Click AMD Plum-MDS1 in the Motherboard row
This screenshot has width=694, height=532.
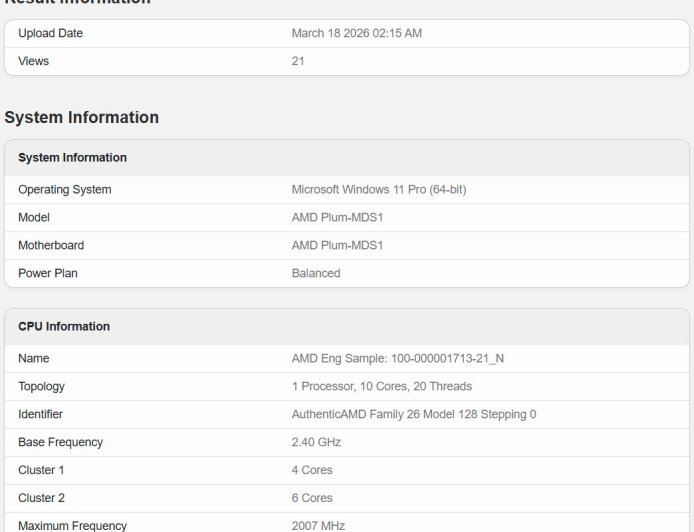337,245
